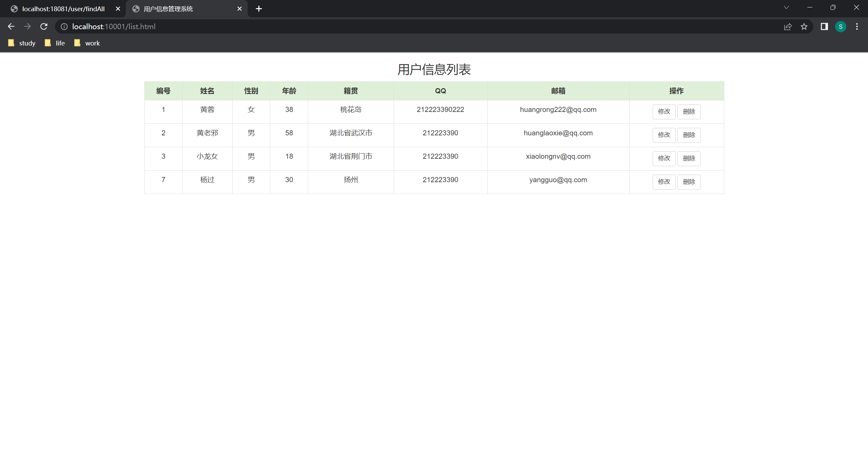Screen dimensions: 868x465
Task: Click 删除 for user 小龙女
Action: pyautogui.click(x=689, y=158)
